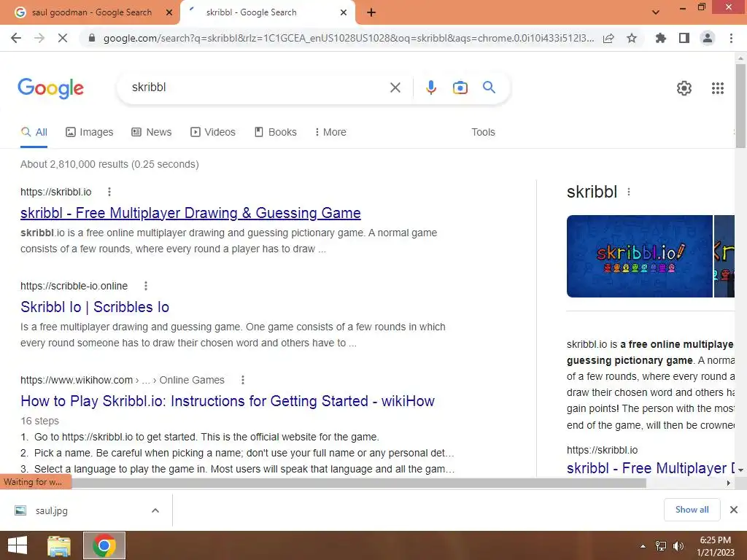Close the downloads bar
Viewport: 747px width, 560px height.
[734, 510]
